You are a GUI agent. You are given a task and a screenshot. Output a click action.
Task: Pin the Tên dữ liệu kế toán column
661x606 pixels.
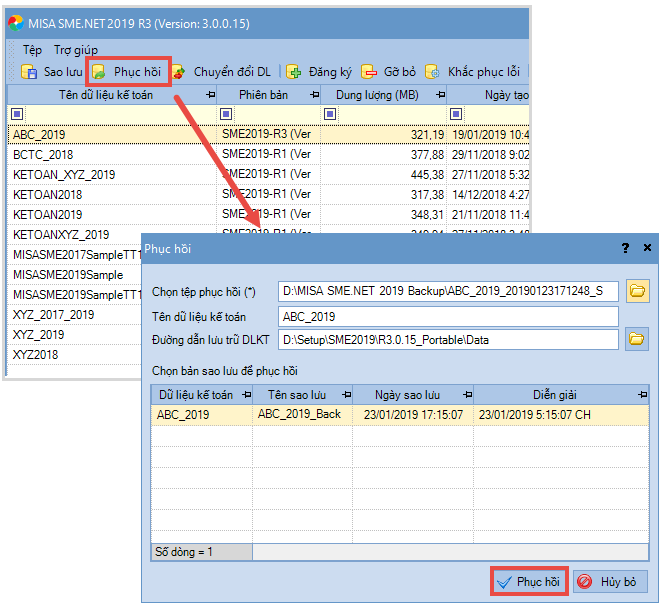pyautogui.click(x=210, y=95)
